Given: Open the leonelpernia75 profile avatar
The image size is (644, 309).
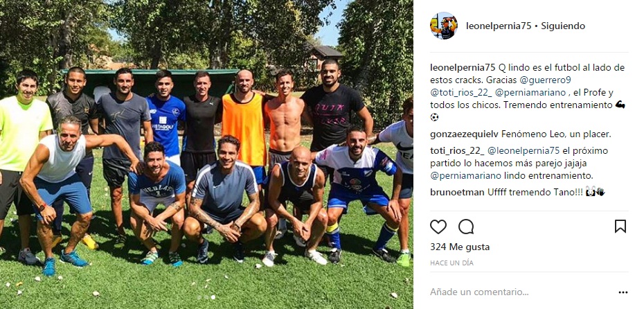Looking at the screenshot, I should 444,26.
